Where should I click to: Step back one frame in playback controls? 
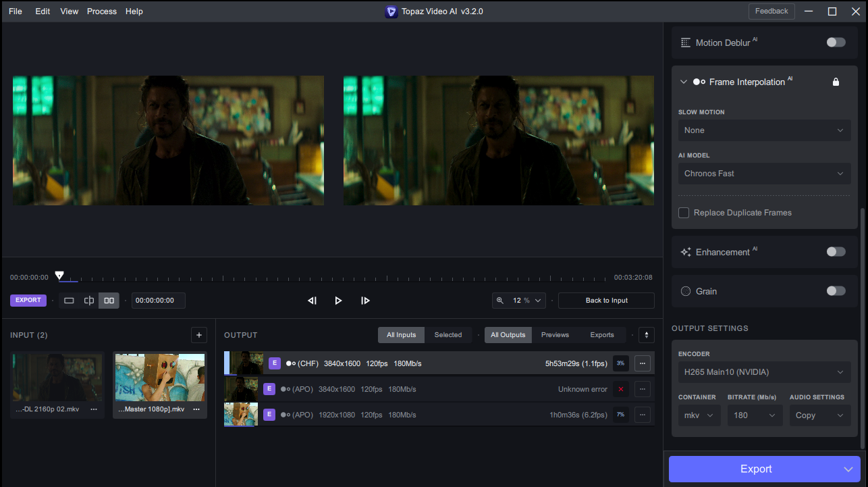click(312, 301)
